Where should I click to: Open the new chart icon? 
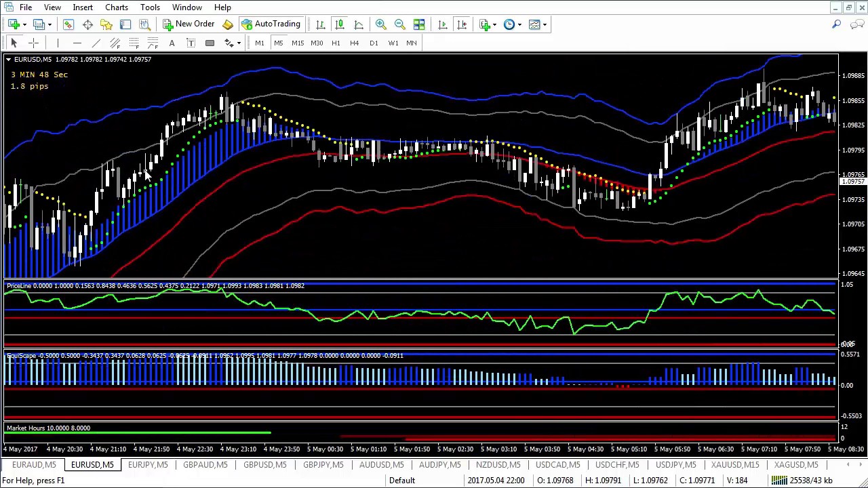tap(14, 24)
